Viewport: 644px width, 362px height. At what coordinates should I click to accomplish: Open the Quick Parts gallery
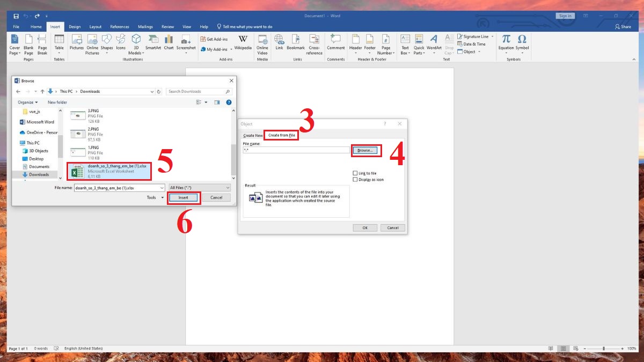tap(419, 45)
